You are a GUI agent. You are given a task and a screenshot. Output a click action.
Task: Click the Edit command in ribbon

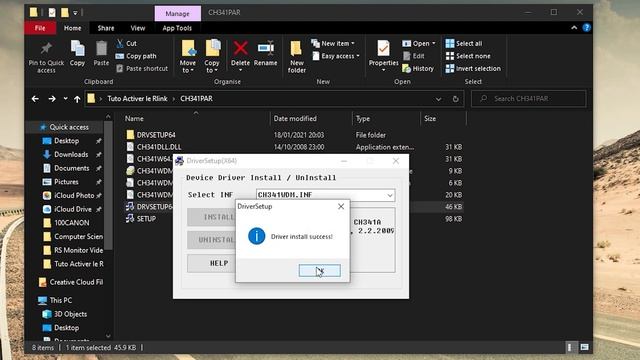413,56
